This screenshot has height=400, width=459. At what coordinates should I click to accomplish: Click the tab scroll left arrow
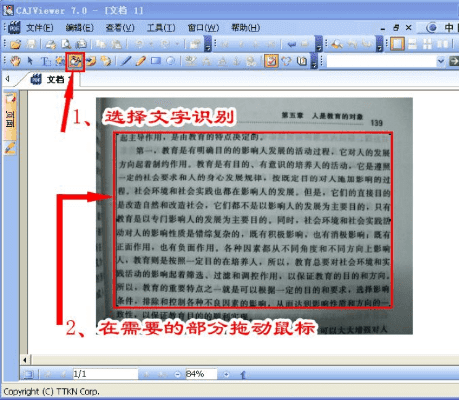point(7,79)
